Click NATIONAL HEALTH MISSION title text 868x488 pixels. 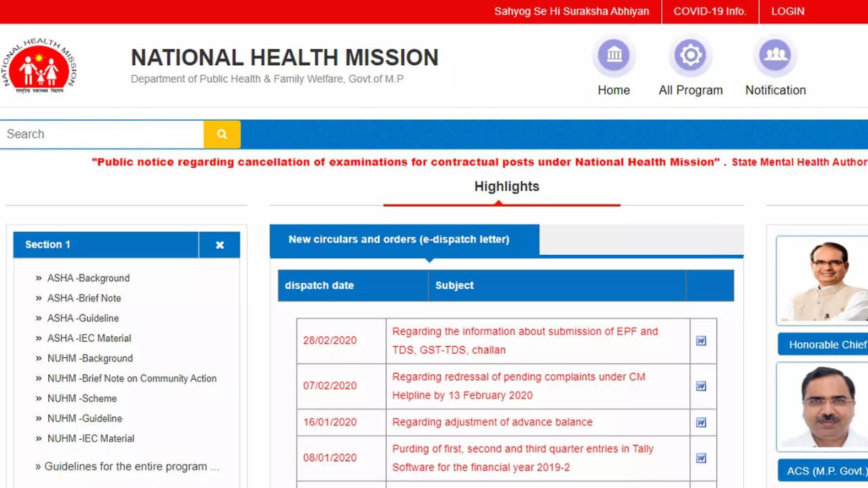(x=285, y=58)
